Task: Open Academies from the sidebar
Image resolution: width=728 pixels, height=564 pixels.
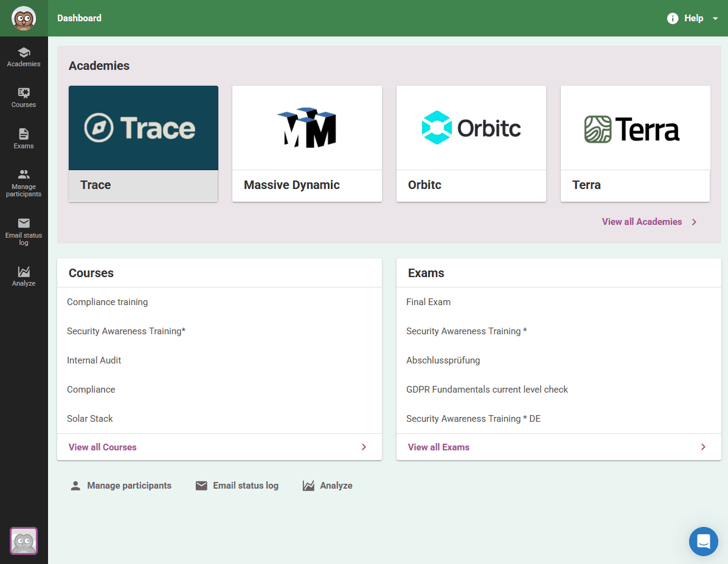Action: coord(24,57)
